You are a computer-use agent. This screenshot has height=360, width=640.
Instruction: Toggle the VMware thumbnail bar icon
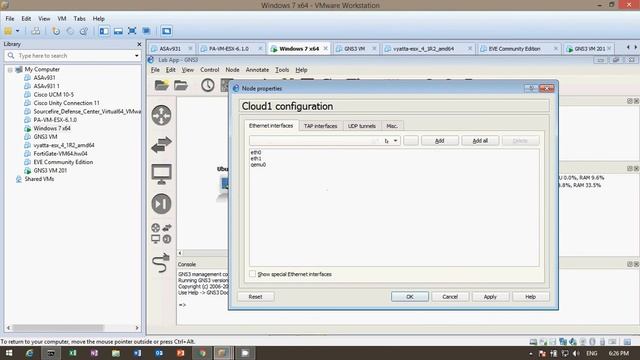pos(118,31)
